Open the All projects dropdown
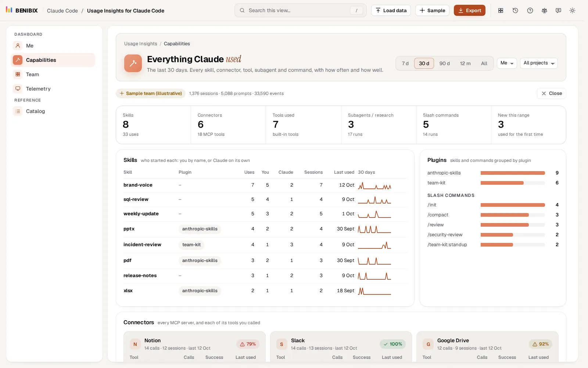Screen dimensions: 588x368 tap(539, 63)
